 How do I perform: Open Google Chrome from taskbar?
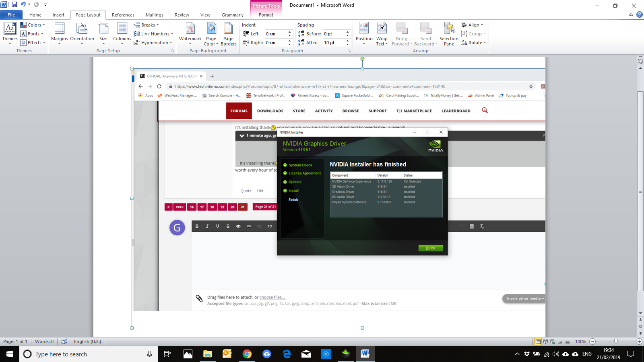(247, 354)
